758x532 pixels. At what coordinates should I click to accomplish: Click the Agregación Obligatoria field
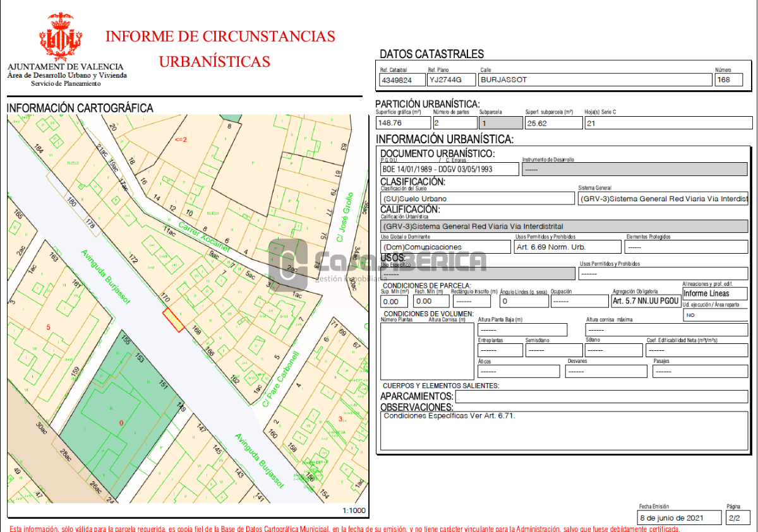click(646, 302)
